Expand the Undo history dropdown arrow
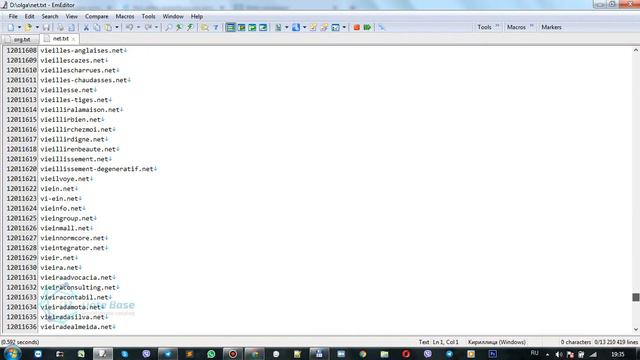 click(138, 27)
